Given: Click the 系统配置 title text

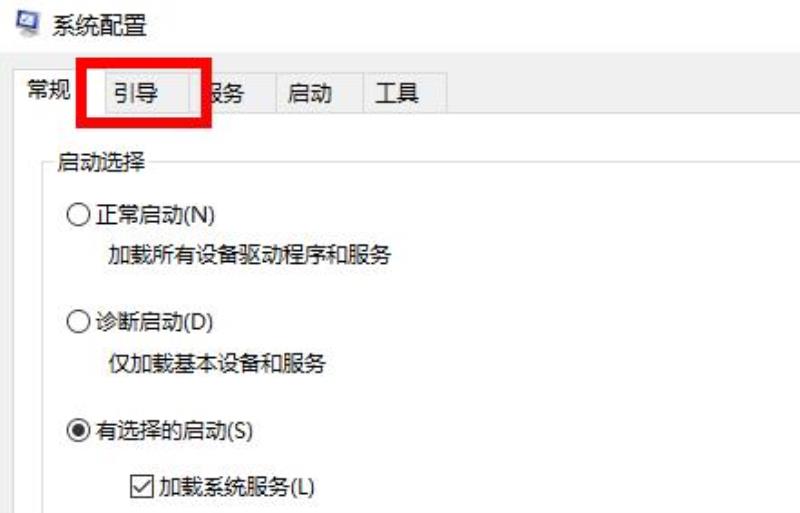Looking at the screenshot, I should click(x=99, y=26).
